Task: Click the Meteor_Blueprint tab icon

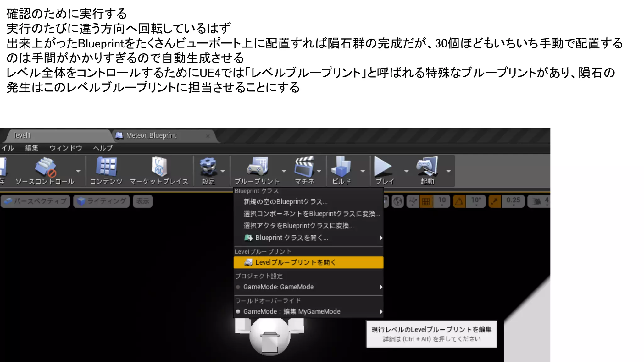Action: click(119, 135)
